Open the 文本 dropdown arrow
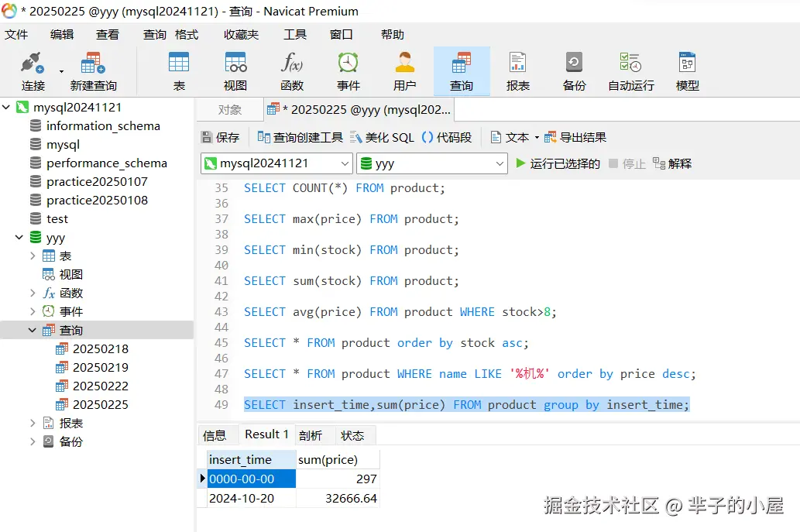 (537, 138)
